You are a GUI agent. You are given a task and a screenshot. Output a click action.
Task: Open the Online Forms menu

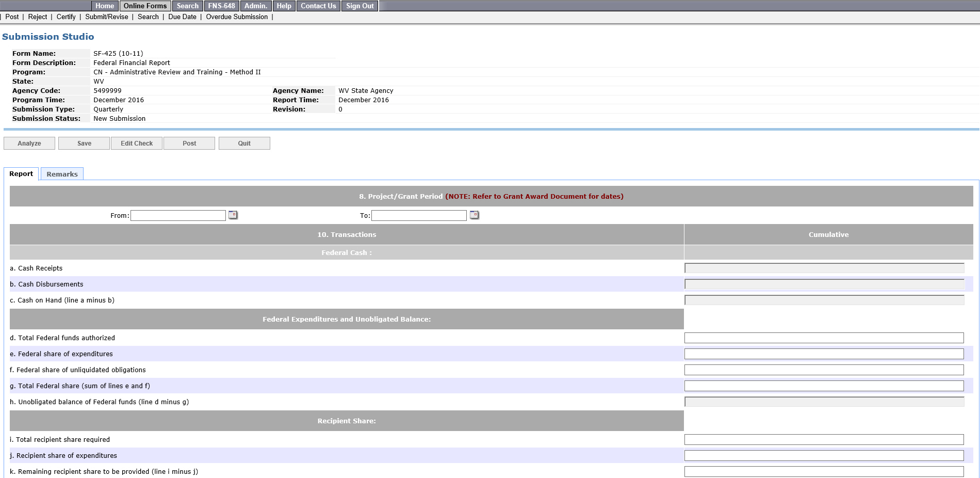click(x=145, y=6)
